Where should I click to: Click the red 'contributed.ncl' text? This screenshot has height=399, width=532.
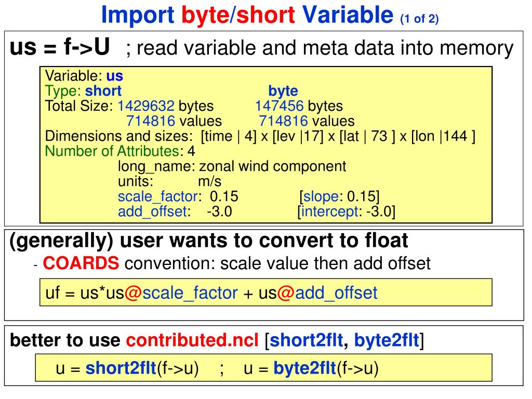[x=192, y=340]
